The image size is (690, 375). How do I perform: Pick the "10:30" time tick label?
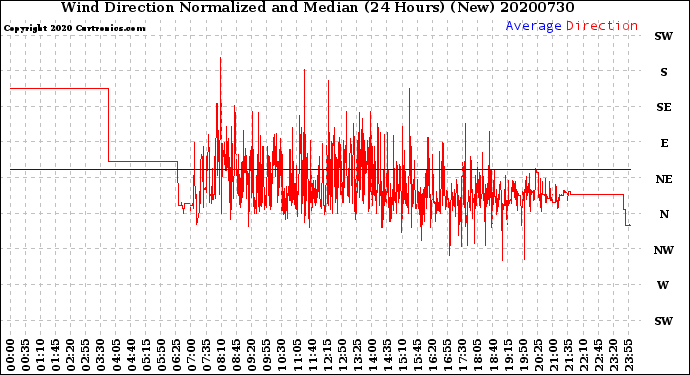(282, 355)
